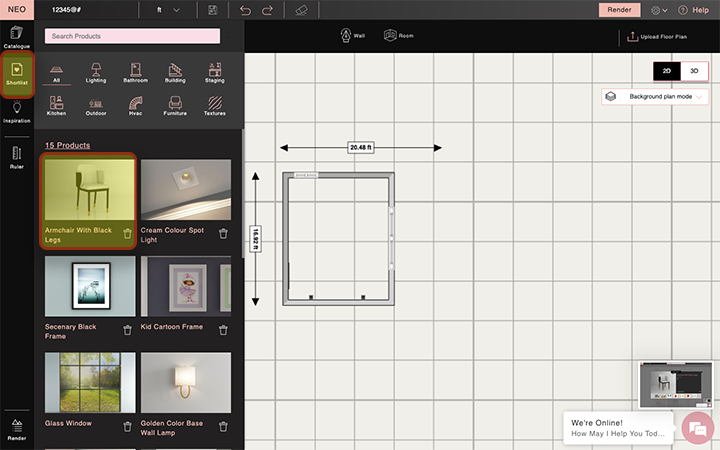The height and width of the screenshot is (450, 720).
Task: Undo the last action
Action: click(245, 10)
